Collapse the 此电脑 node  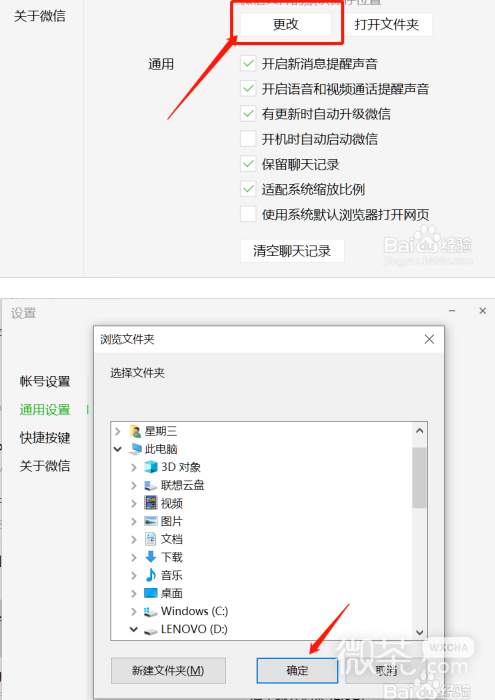pyautogui.click(x=118, y=449)
